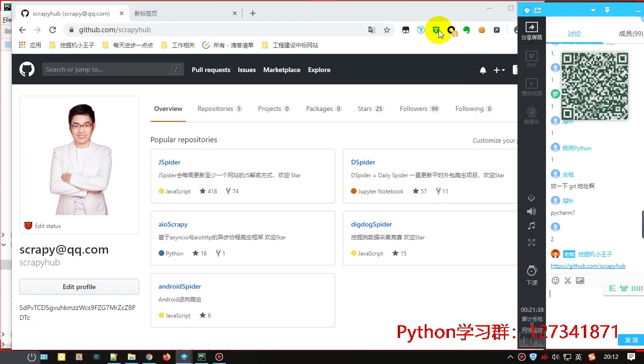Open the JSpider repository link

click(169, 162)
